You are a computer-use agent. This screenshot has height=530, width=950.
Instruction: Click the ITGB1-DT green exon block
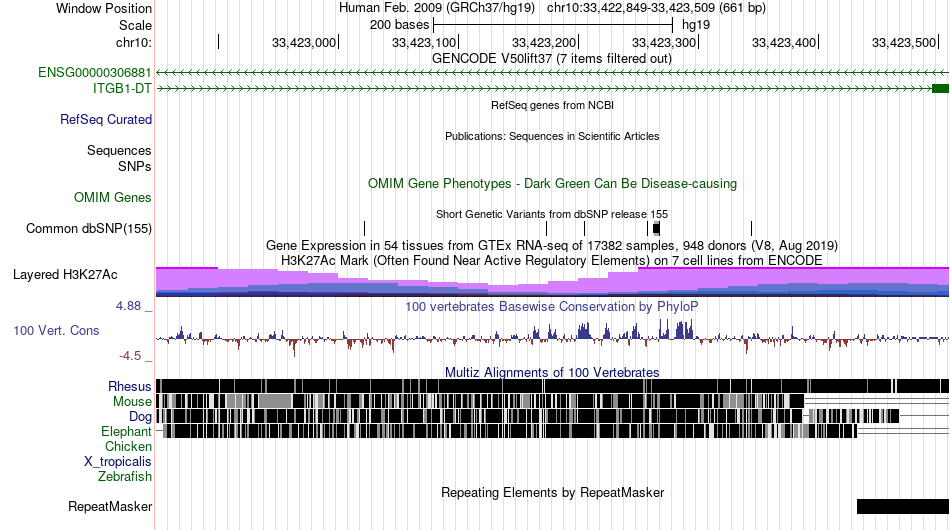coord(940,88)
